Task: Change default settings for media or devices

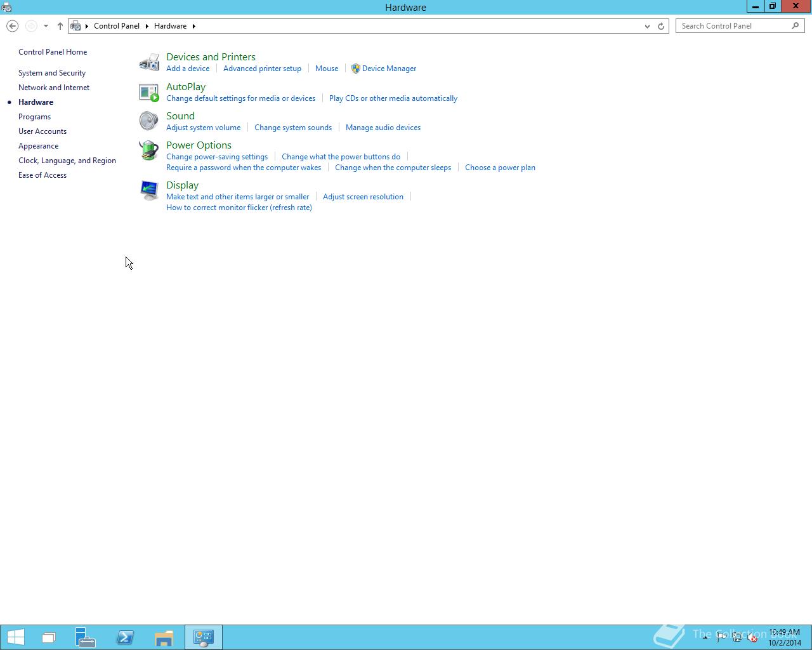Action: pyautogui.click(x=240, y=98)
